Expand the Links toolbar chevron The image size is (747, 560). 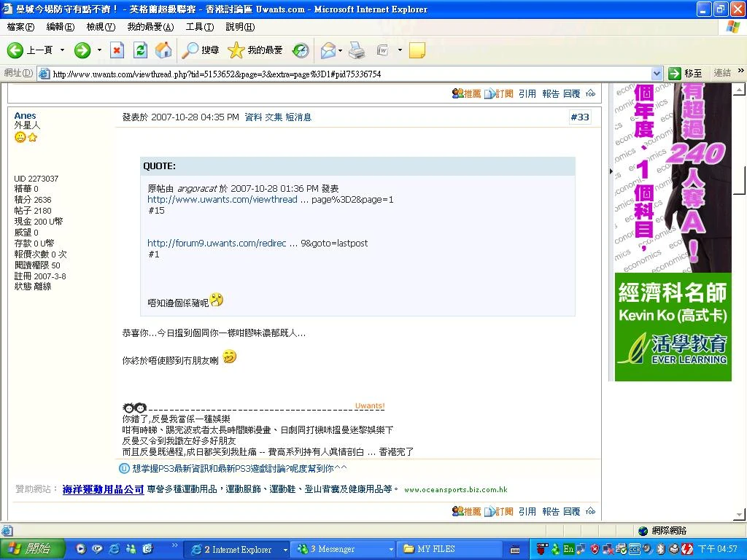(x=741, y=71)
